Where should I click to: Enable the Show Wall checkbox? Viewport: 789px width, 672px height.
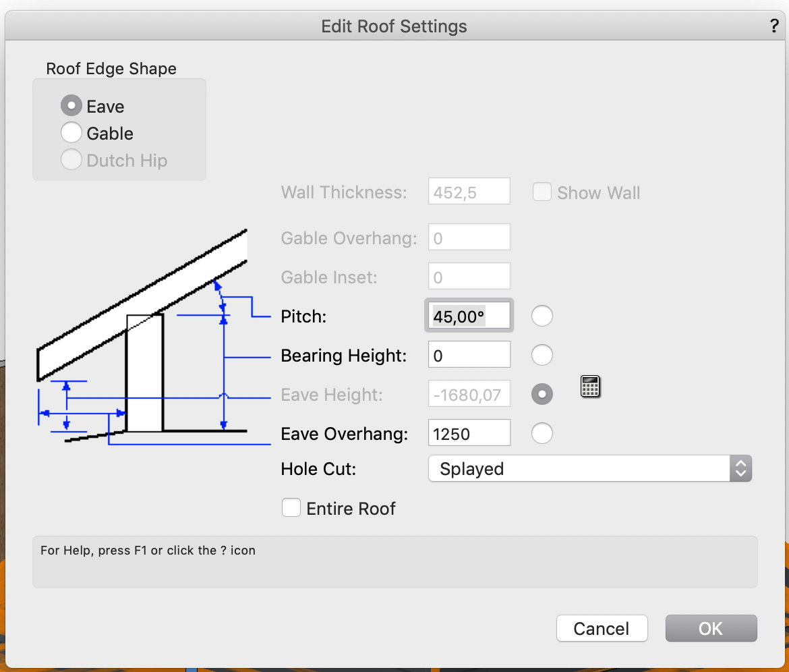(542, 192)
